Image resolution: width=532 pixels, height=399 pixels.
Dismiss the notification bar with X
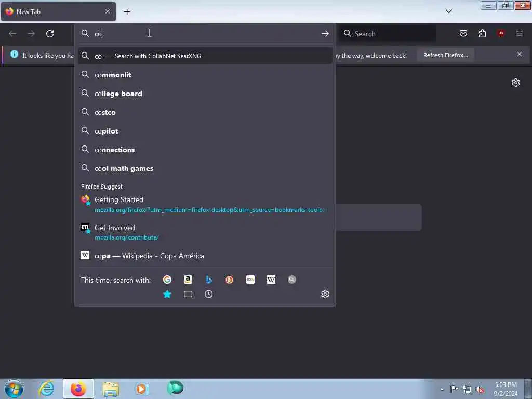[x=520, y=54]
